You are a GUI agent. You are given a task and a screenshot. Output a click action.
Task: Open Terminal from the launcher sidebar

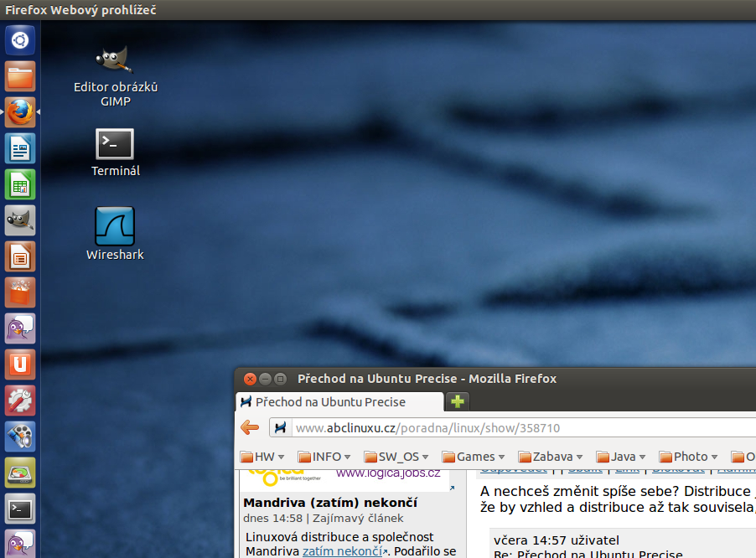pyautogui.click(x=20, y=509)
